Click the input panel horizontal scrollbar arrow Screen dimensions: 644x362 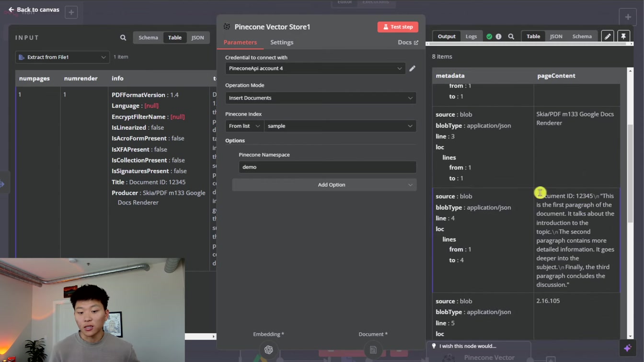[214, 337]
